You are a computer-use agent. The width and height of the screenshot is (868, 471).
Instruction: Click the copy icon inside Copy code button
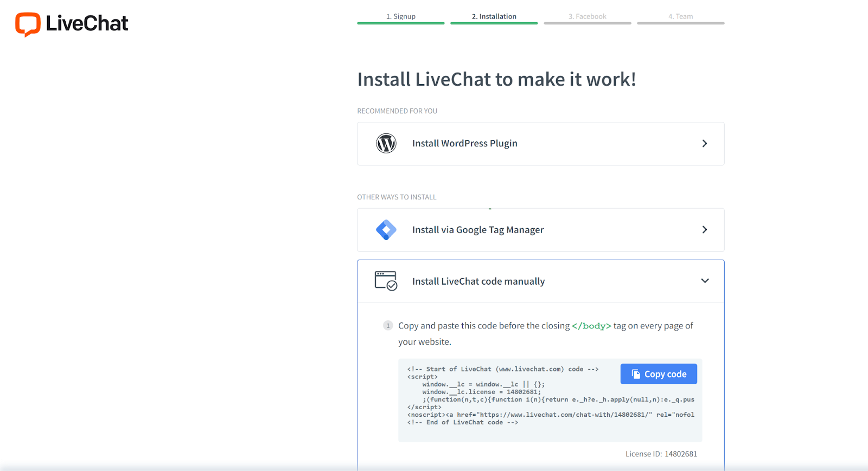tap(636, 374)
